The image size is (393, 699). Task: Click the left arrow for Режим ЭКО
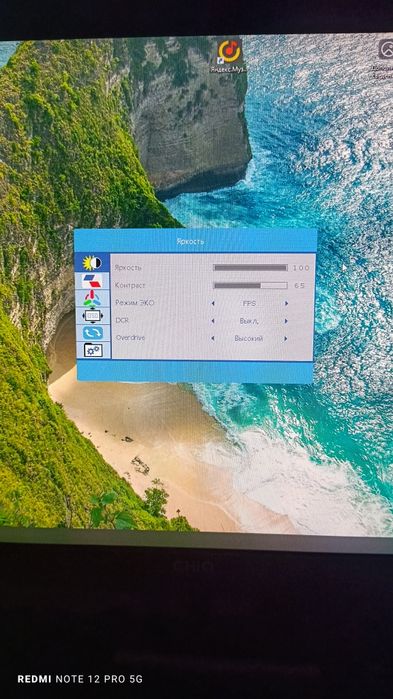click(213, 303)
